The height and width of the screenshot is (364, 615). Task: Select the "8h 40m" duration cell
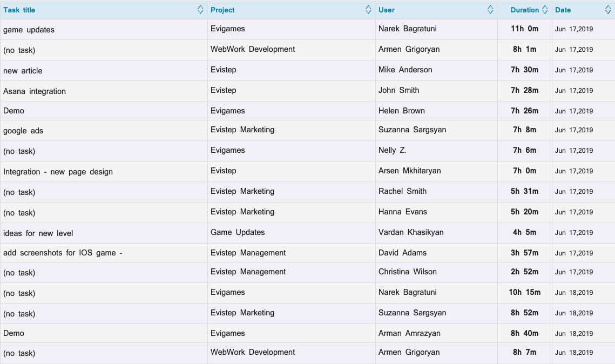click(525, 333)
